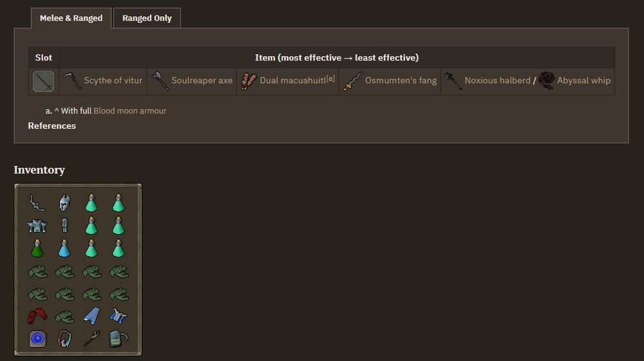Screen dimensions: 644x361
Task: Select the silver helmet in the inventory
Action: point(64,202)
